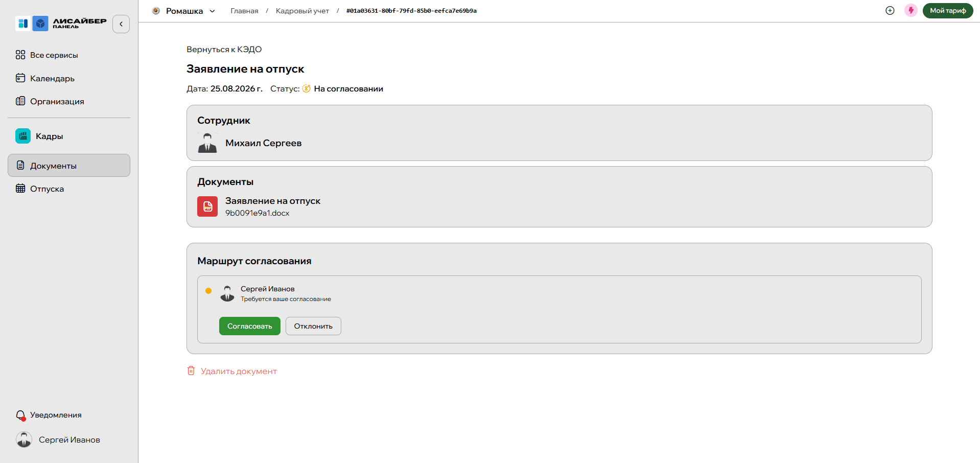The width and height of the screenshot is (980, 463).
Task: Collapse the sidebar with the chevron button
Action: tap(121, 24)
